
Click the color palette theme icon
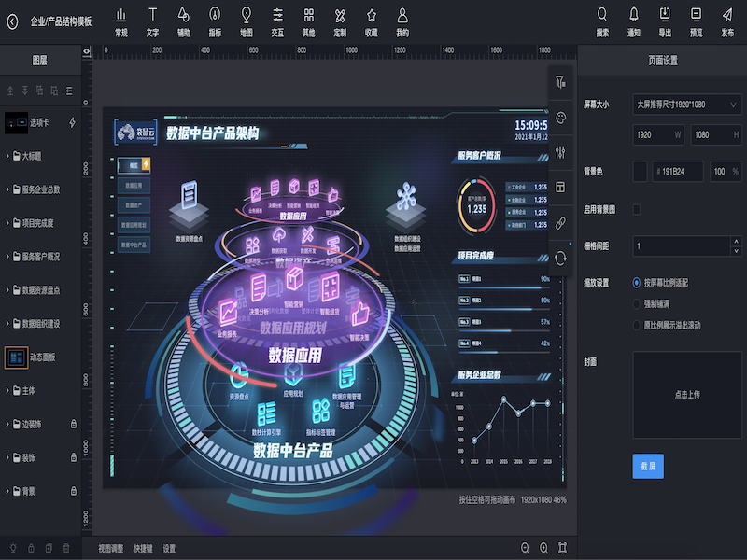coord(560,118)
